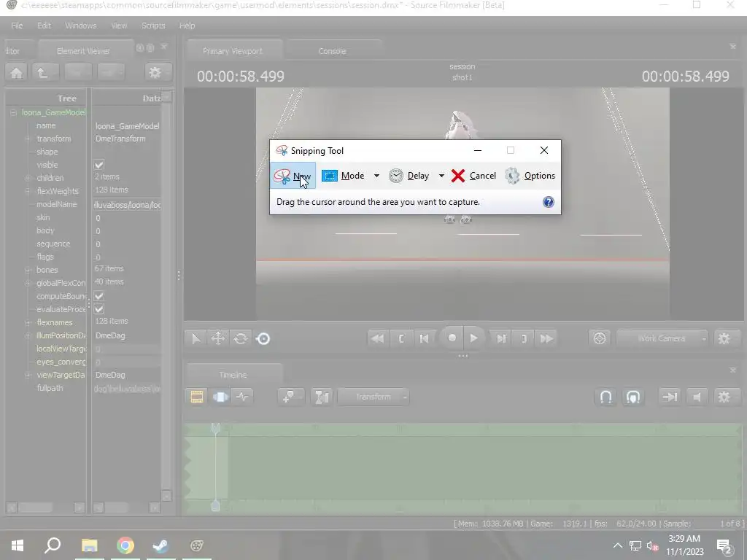Open the Delay dropdown arrow
747x560 pixels.
coord(441,176)
